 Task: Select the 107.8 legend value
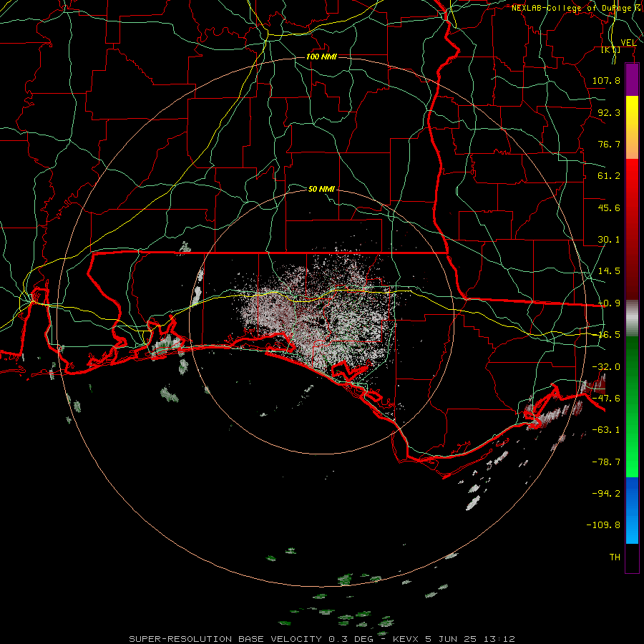pyautogui.click(x=606, y=80)
